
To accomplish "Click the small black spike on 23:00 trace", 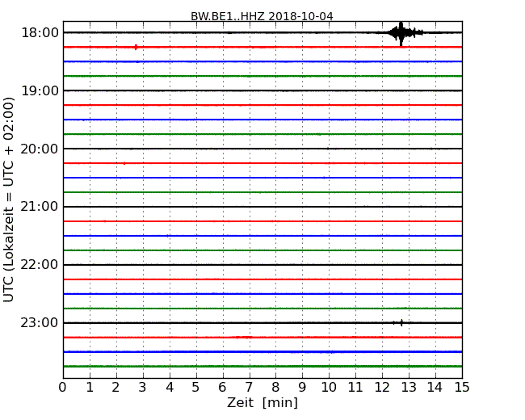I will [401, 323].
